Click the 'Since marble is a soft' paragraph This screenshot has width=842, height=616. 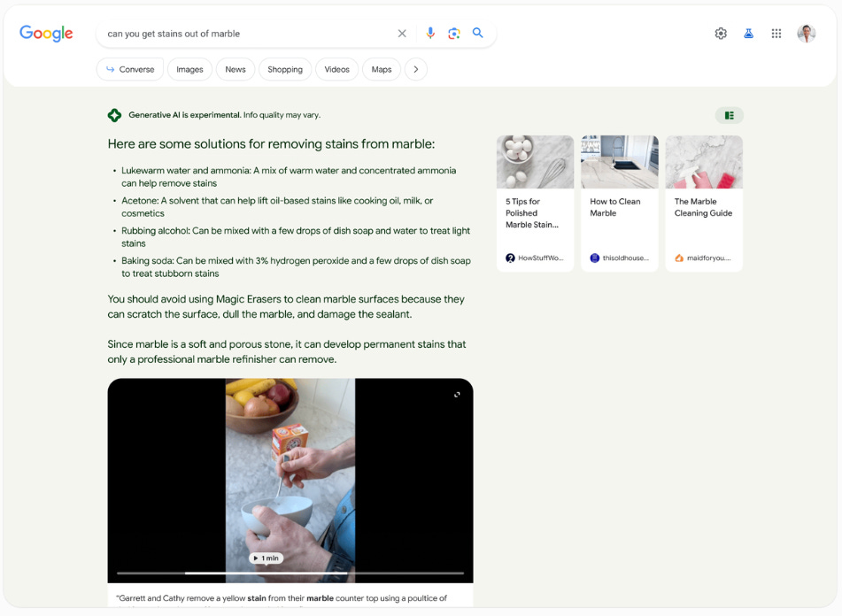[286, 351]
